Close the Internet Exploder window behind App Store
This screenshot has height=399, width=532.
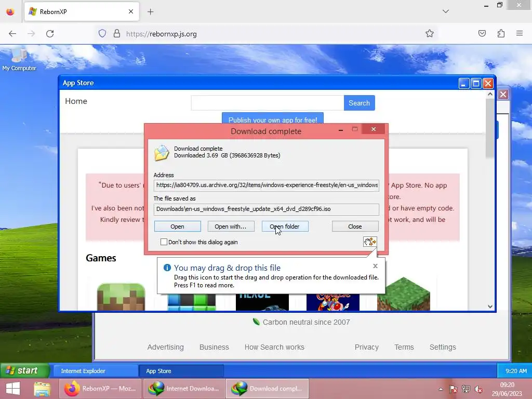503,95
